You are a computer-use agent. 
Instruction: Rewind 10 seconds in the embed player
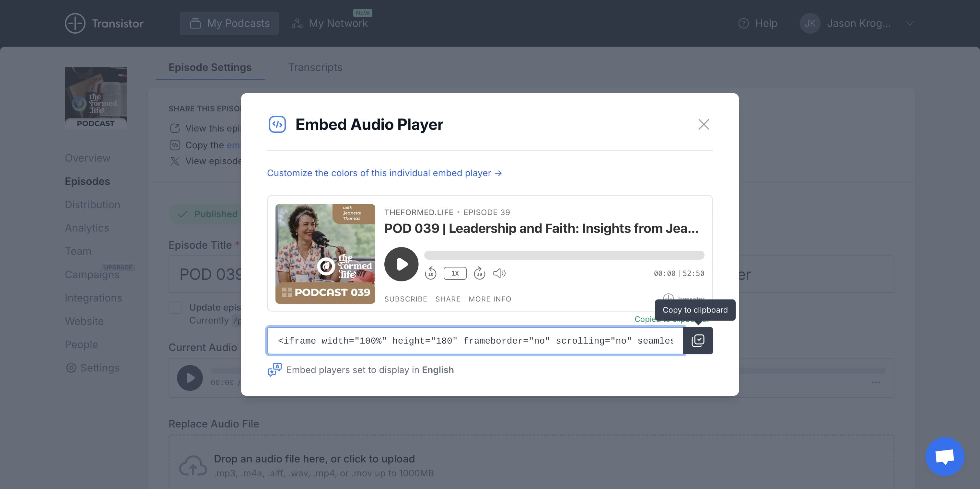pyautogui.click(x=430, y=273)
